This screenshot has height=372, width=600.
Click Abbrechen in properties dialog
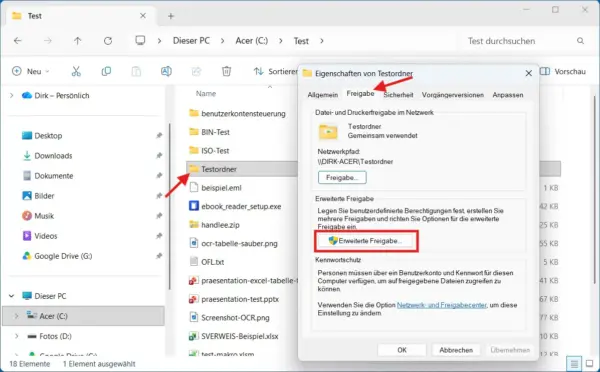(456, 350)
